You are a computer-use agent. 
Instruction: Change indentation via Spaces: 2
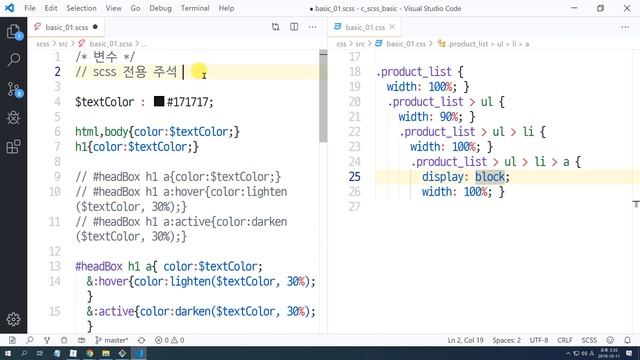coord(506,340)
